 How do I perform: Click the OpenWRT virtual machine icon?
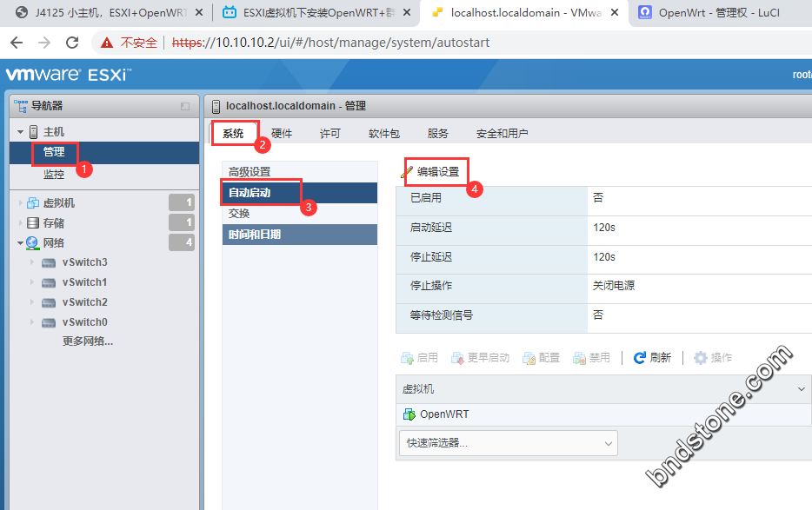click(409, 414)
